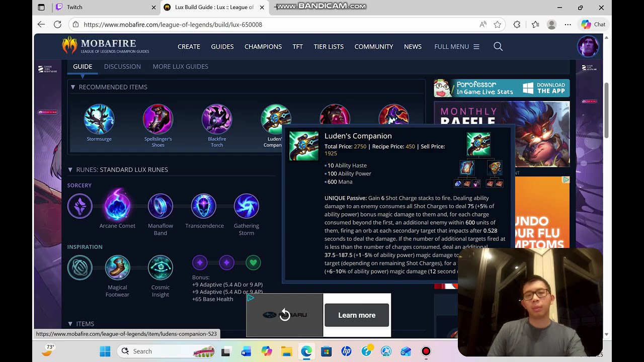The height and width of the screenshot is (362, 644).
Task: Open the weather widget showing 73°
Action: coord(47,350)
